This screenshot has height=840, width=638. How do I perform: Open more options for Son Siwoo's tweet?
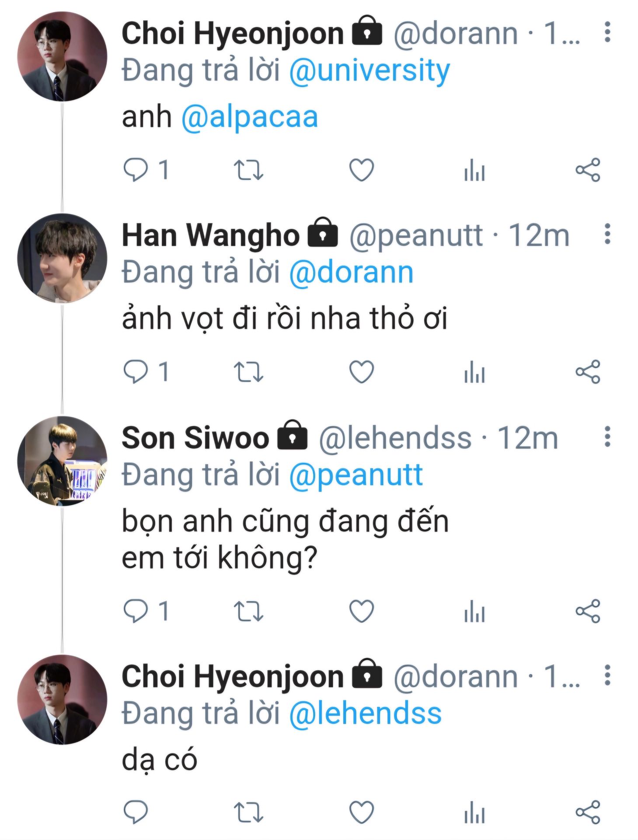coord(607,437)
